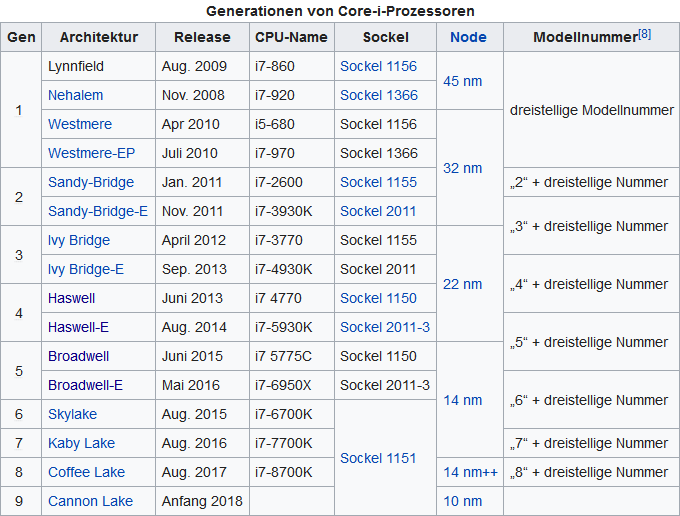Follow the 32 nm node link
The width and height of the screenshot is (680, 516).
[462, 168]
